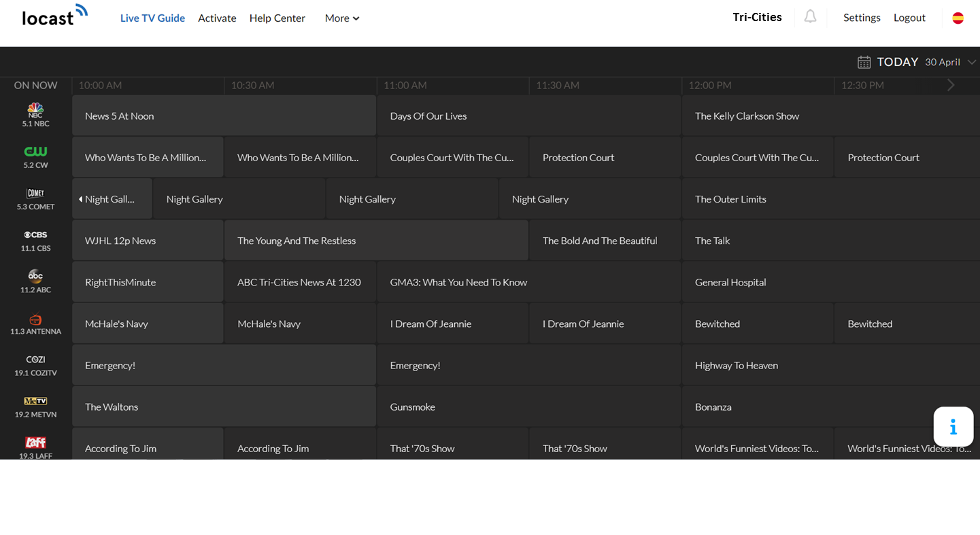Click the Spanish flag language icon
Image resolution: width=980 pixels, height=535 pixels.
point(958,18)
